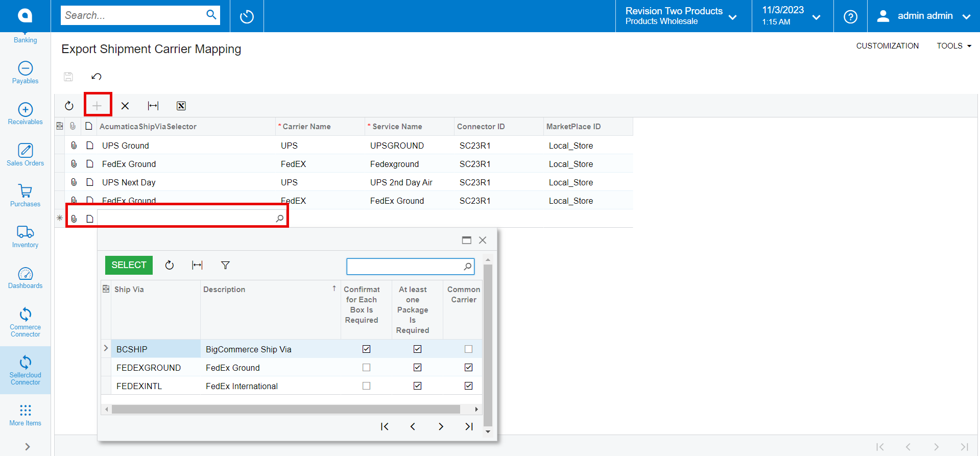The image size is (980, 456).
Task: Open More Items in sidebar
Action: (x=25, y=415)
